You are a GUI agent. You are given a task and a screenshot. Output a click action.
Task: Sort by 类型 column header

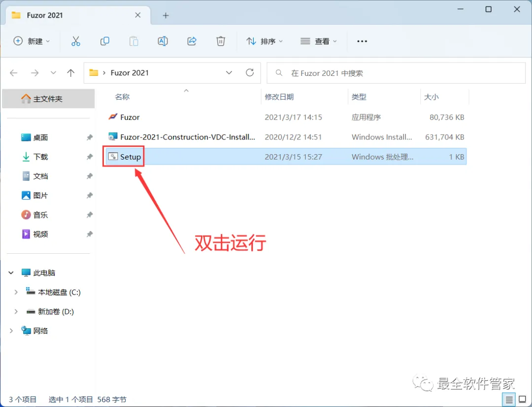[x=359, y=97]
